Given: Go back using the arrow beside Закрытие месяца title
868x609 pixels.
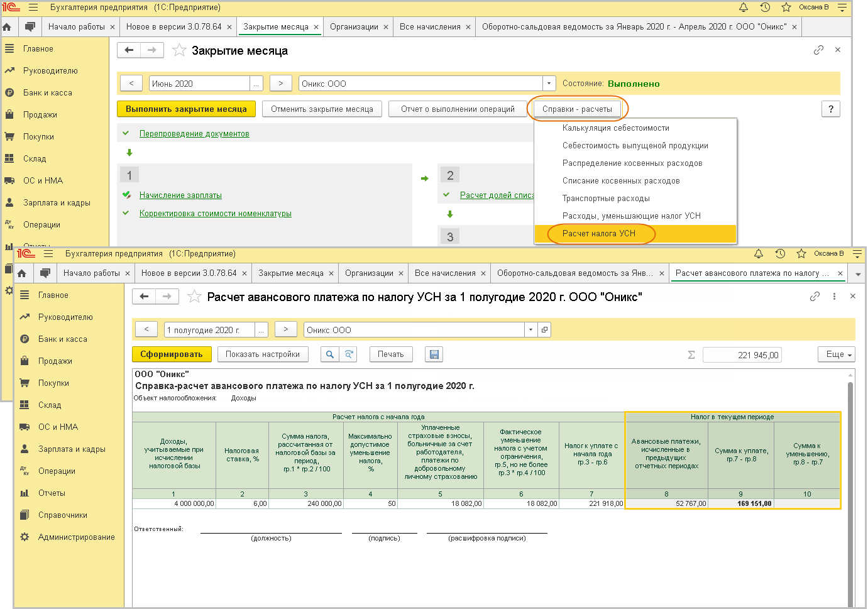Looking at the screenshot, I should pyautogui.click(x=129, y=50).
